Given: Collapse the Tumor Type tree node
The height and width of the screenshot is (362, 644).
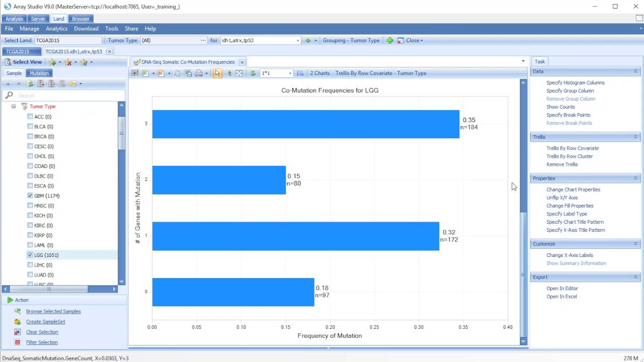Looking at the screenshot, I should (x=14, y=107).
